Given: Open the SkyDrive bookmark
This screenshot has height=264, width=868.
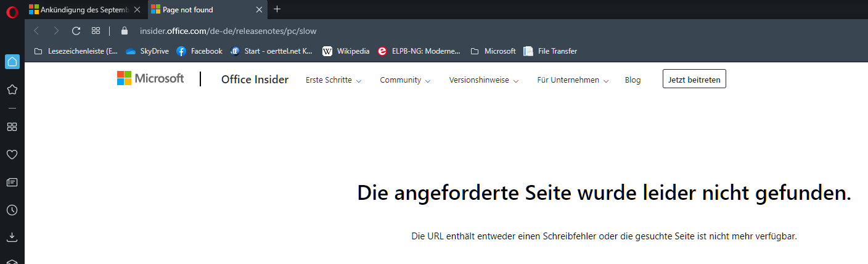Looking at the screenshot, I should [x=147, y=51].
